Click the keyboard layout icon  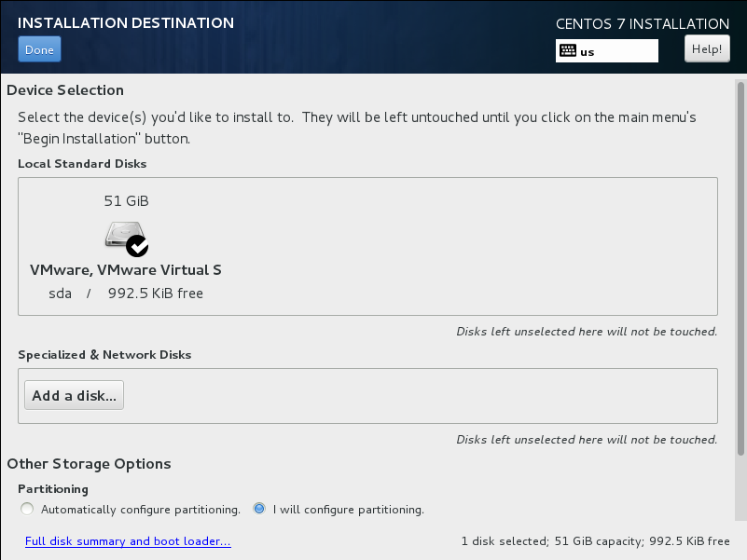[567, 51]
